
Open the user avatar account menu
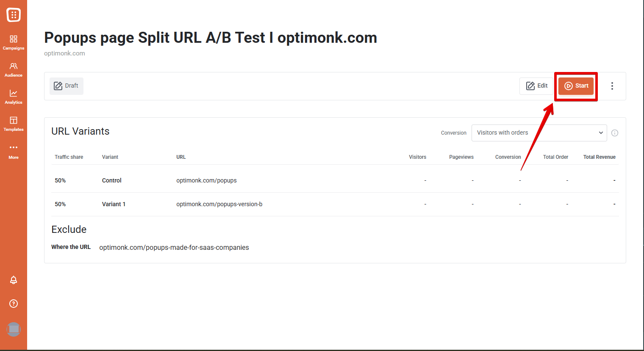tap(14, 329)
